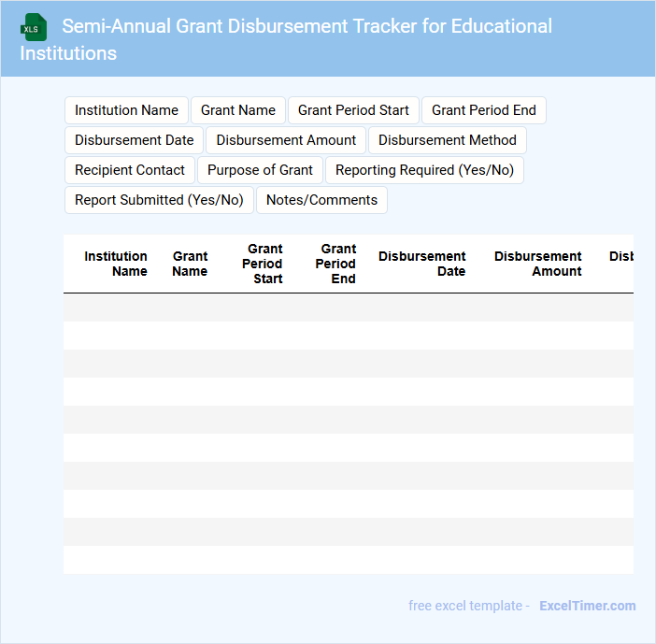Click the Disbursement Date tag
The width and height of the screenshot is (656, 644).
click(x=134, y=140)
